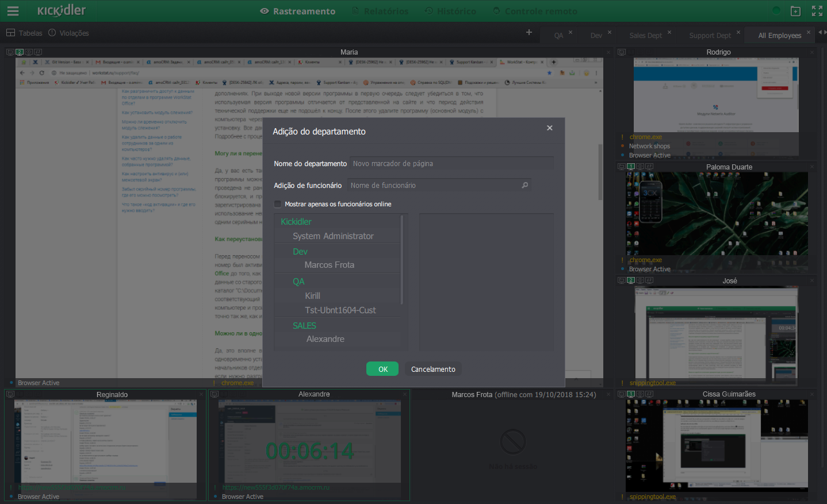This screenshot has width=827, height=504.
Task: Click Alexandre tile's monitor icon
Action: (215, 394)
